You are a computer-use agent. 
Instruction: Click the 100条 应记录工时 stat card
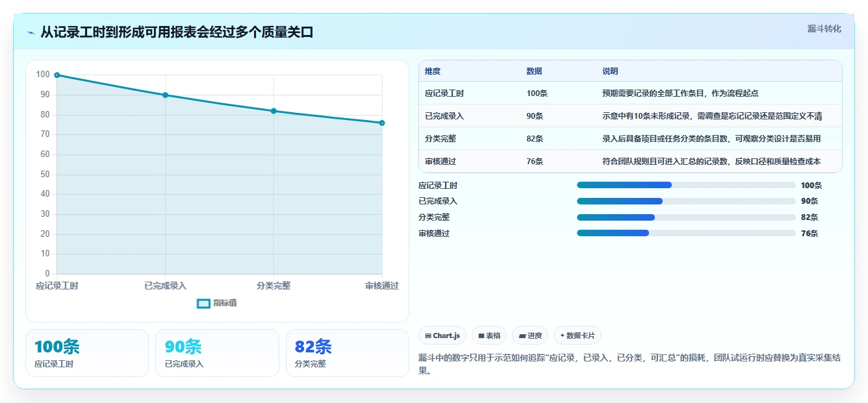point(87,353)
